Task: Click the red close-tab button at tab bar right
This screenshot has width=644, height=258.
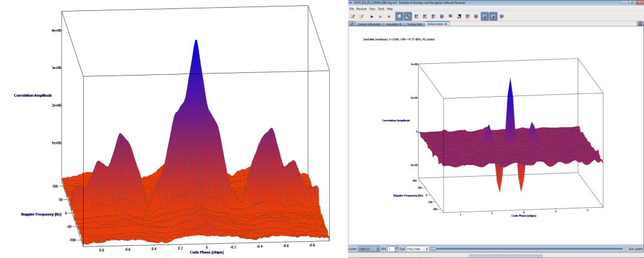Action: point(640,24)
